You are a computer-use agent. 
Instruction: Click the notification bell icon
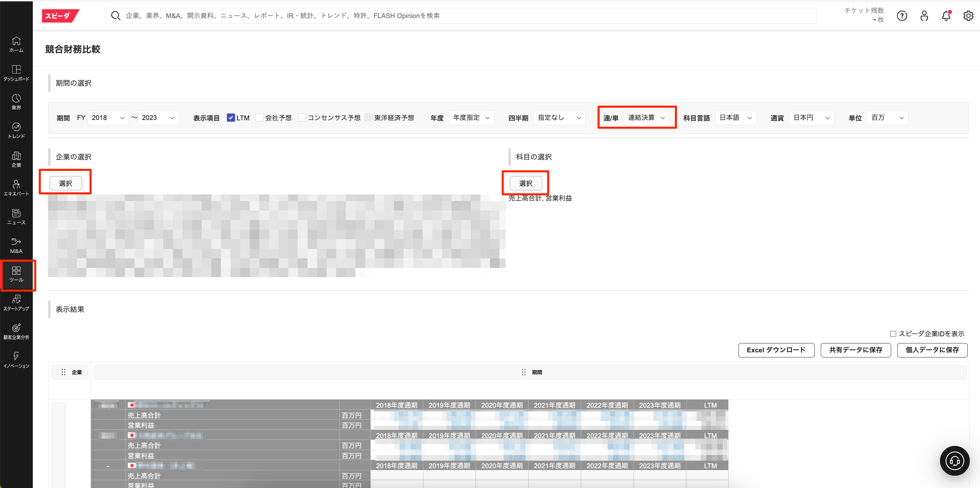[946, 16]
